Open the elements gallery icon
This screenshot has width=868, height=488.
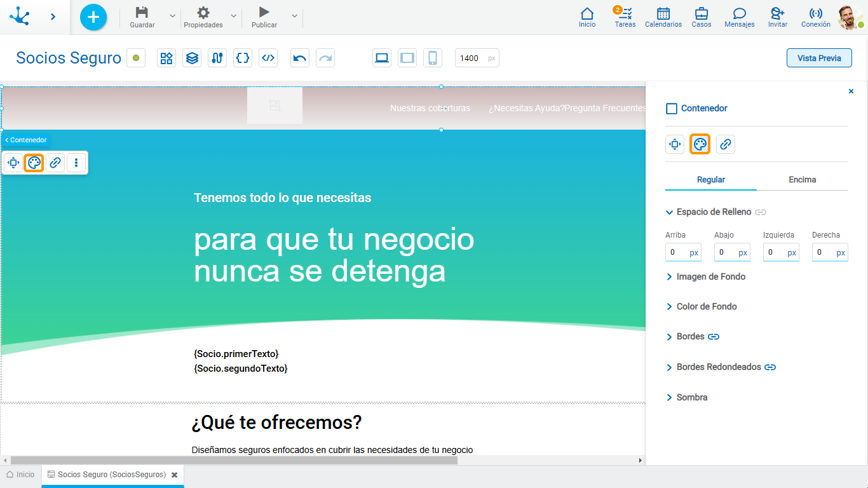(166, 58)
